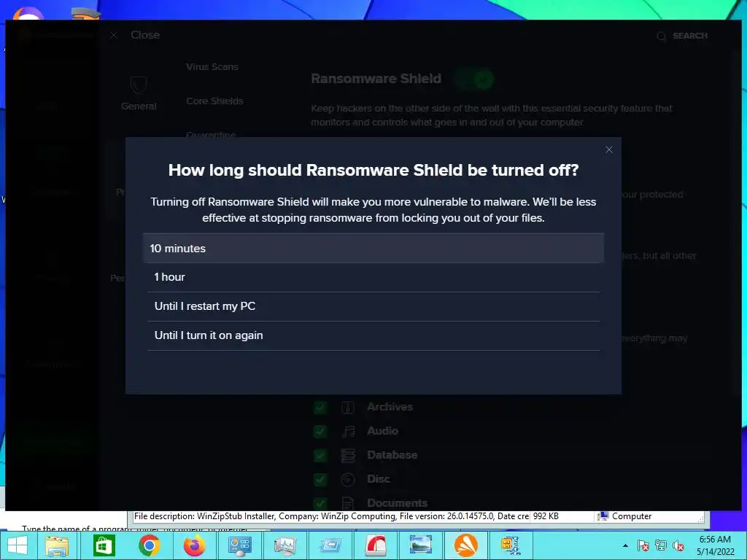Click the muted volume tray icon
The width and height of the screenshot is (747, 560).
678,545
